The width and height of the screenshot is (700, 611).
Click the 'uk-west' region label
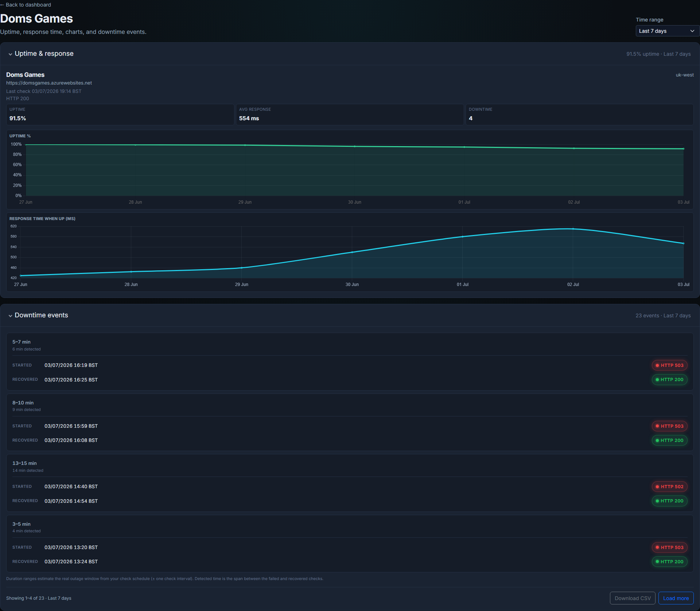(685, 75)
